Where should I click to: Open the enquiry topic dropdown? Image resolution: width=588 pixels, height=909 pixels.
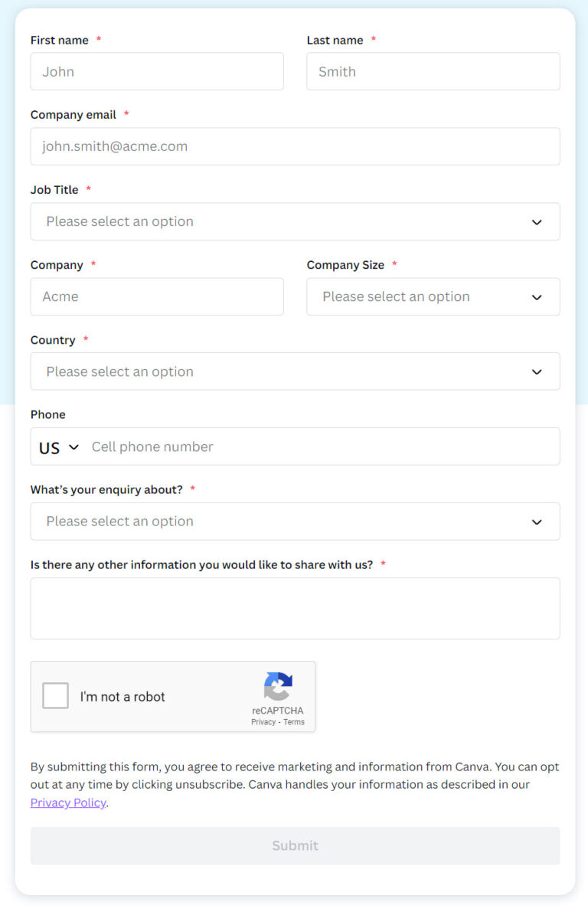point(295,522)
